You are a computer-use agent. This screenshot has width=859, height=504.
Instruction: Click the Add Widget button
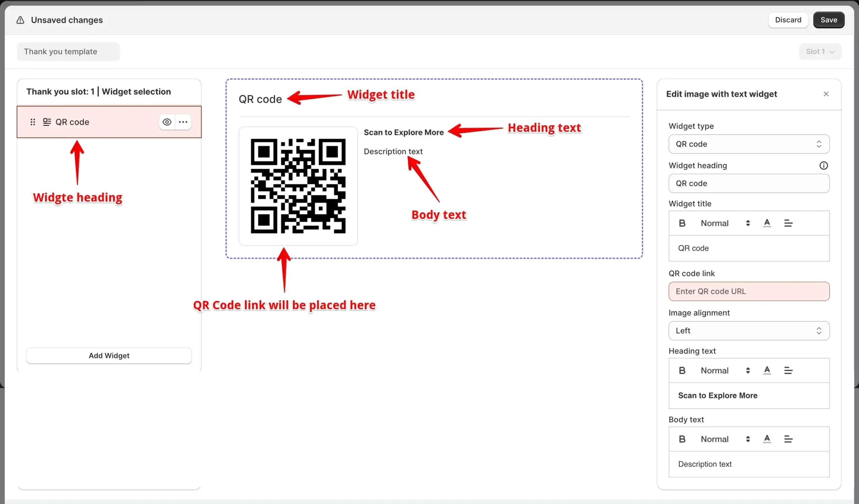pos(109,356)
